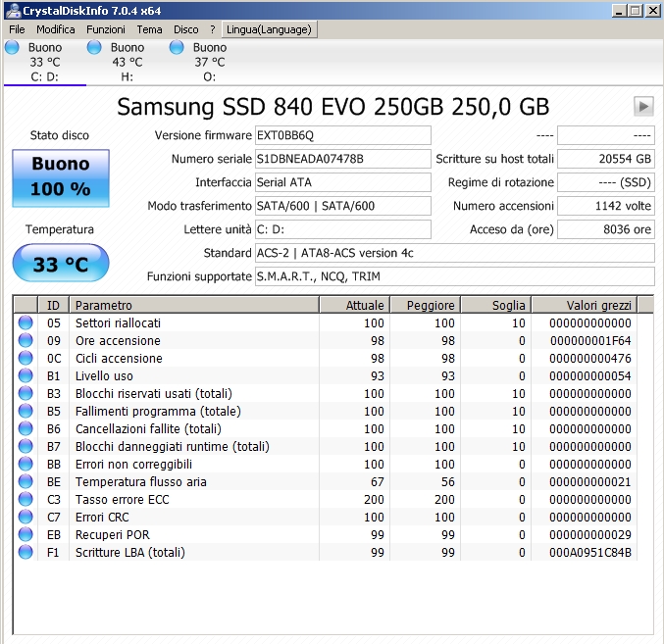Click the 8036 ore power-on hours field
This screenshot has width=664, height=644.
pyautogui.click(x=606, y=229)
